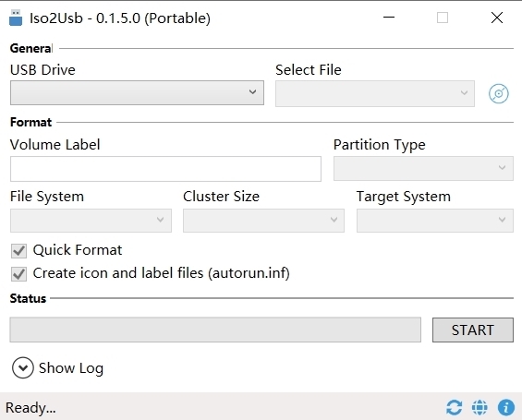Close the Iso2Usb window
Screen dimensions: 522x420
pos(497,18)
